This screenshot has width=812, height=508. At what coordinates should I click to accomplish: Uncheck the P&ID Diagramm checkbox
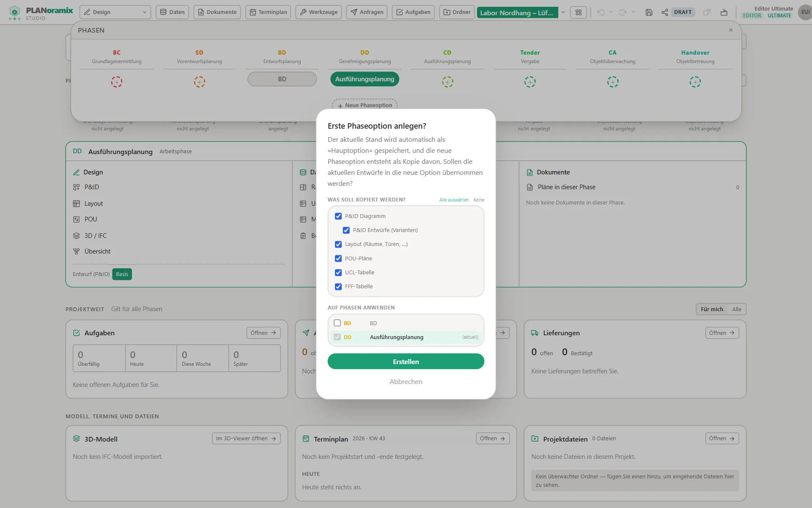338,216
